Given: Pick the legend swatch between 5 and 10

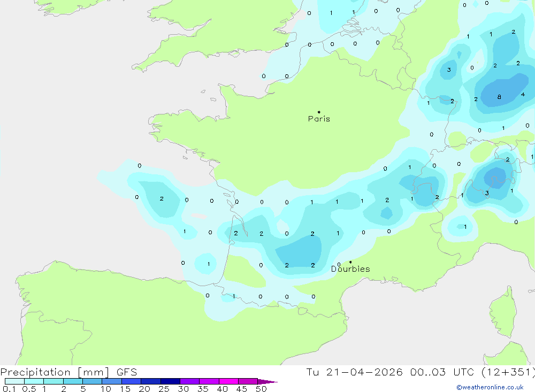Looking at the screenshot, I should (92, 381).
